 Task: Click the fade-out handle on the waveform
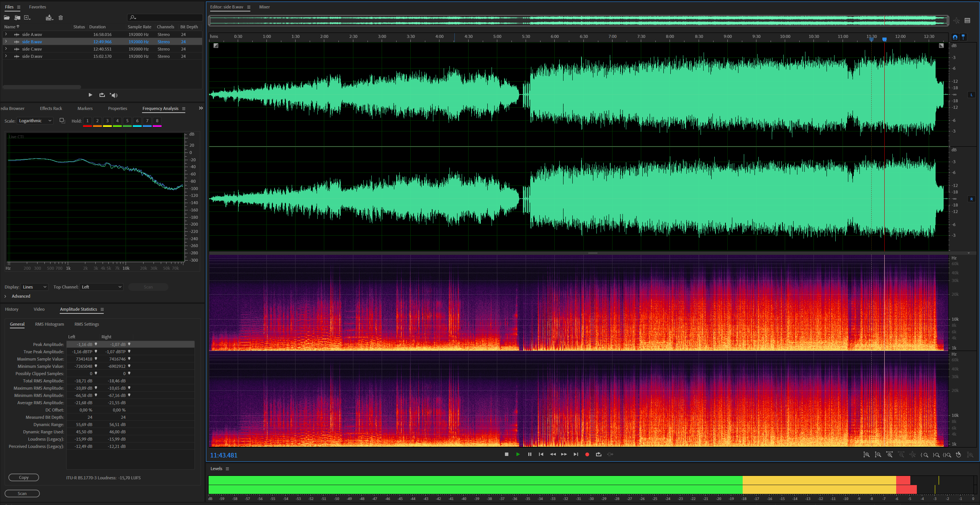click(941, 46)
